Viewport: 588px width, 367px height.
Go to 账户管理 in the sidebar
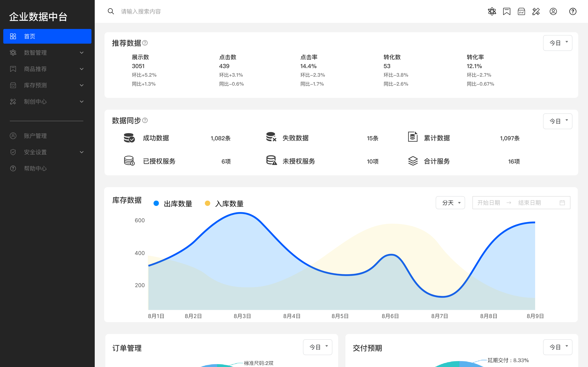tap(35, 136)
